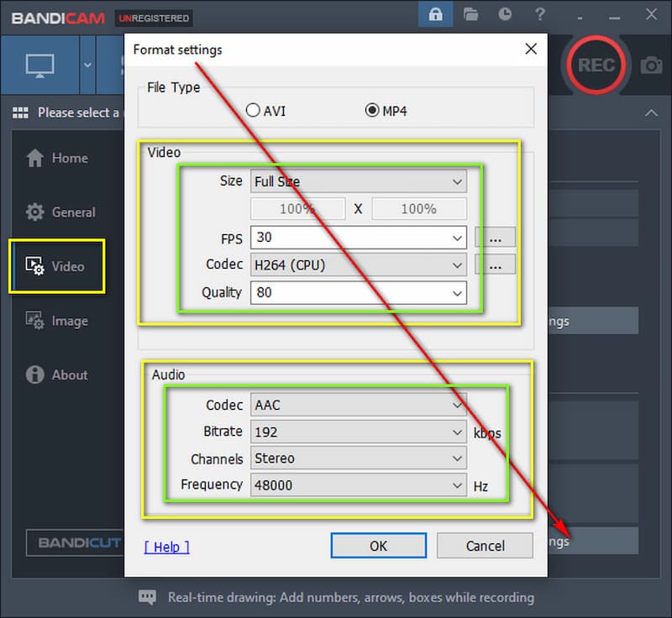Open the scheduled recording clock icon
This screenshot has height=618, width=672.
coord(505,14)
